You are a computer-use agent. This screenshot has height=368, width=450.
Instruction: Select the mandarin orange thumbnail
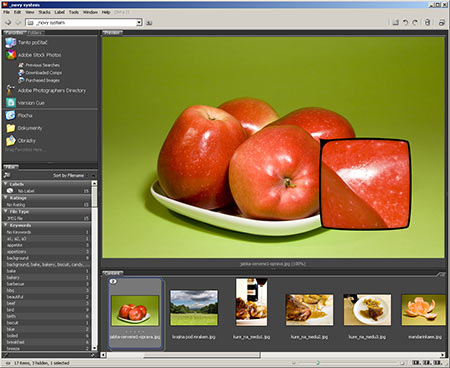click(x=424, y=310)
